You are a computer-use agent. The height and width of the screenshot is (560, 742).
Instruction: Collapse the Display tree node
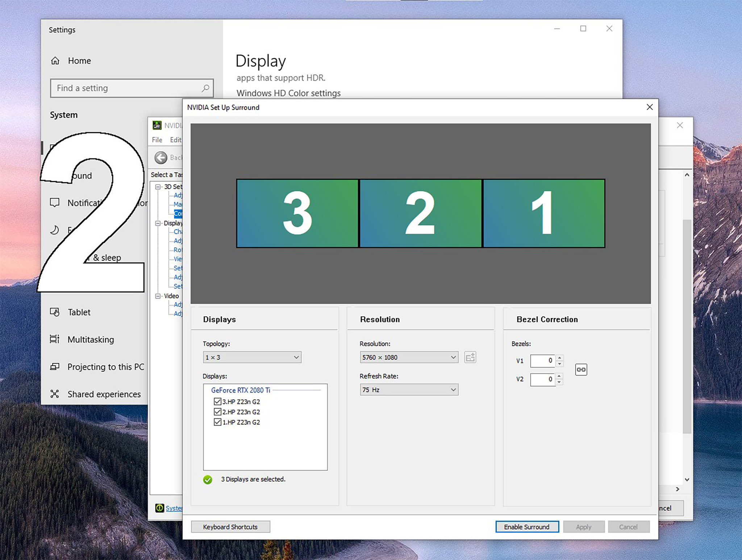click(x=158, y=223)
